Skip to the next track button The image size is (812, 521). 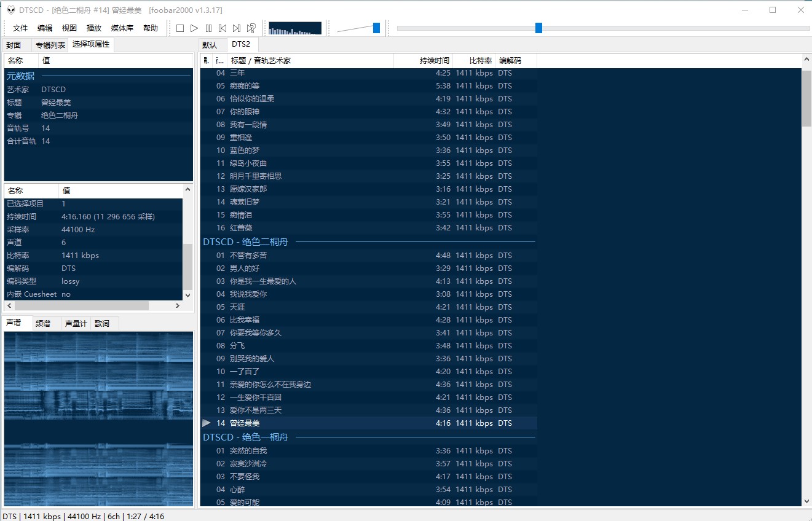237,28
